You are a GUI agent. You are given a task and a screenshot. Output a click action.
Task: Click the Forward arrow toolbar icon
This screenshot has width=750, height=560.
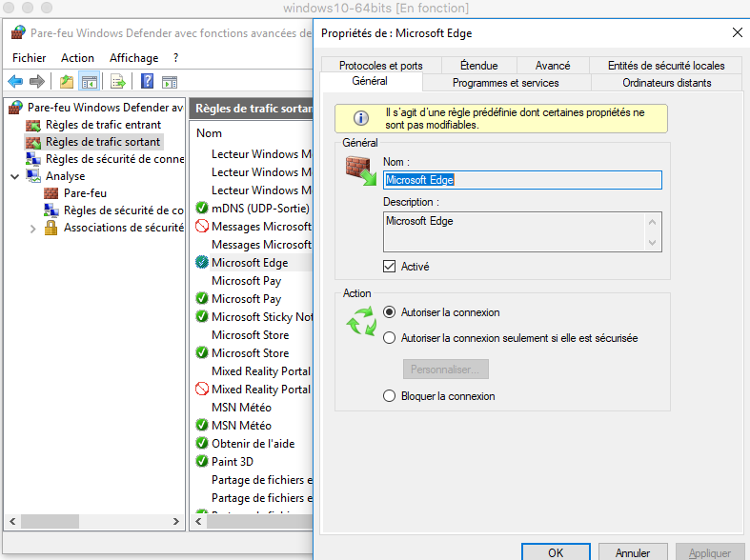(x=37, y=82)
